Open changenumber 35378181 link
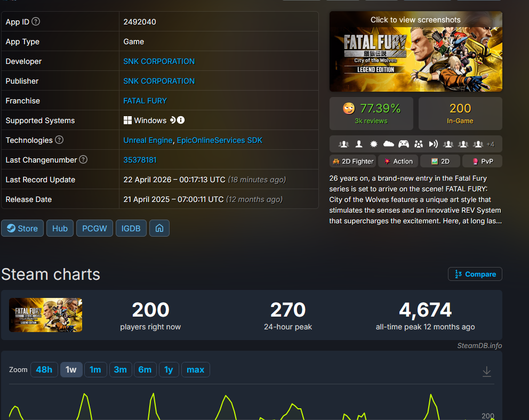The height and width of the screenshot is (420, 529). pos(140,160)
